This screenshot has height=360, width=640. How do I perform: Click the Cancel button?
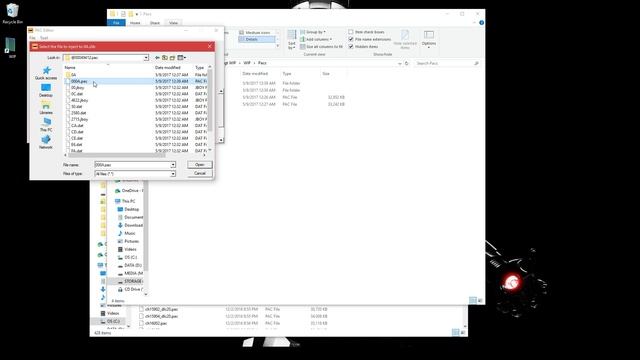click(x=200, y=173)
